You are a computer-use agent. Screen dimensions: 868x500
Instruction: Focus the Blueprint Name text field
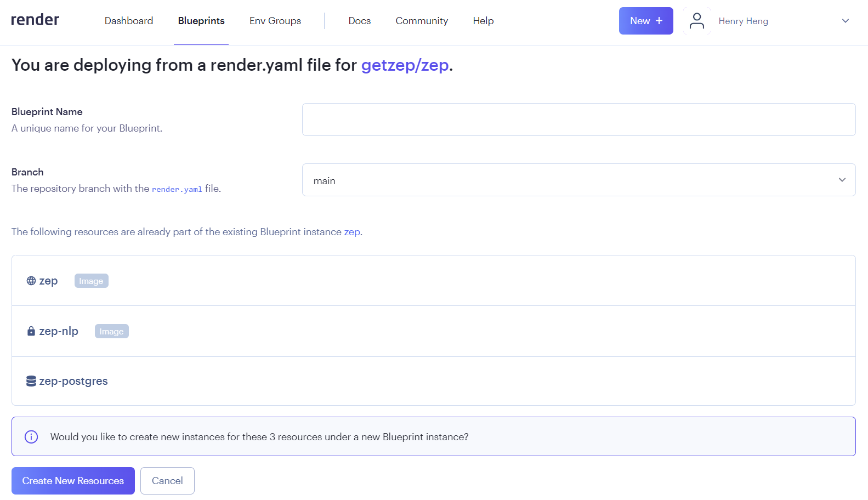click(x=578, y=120)
